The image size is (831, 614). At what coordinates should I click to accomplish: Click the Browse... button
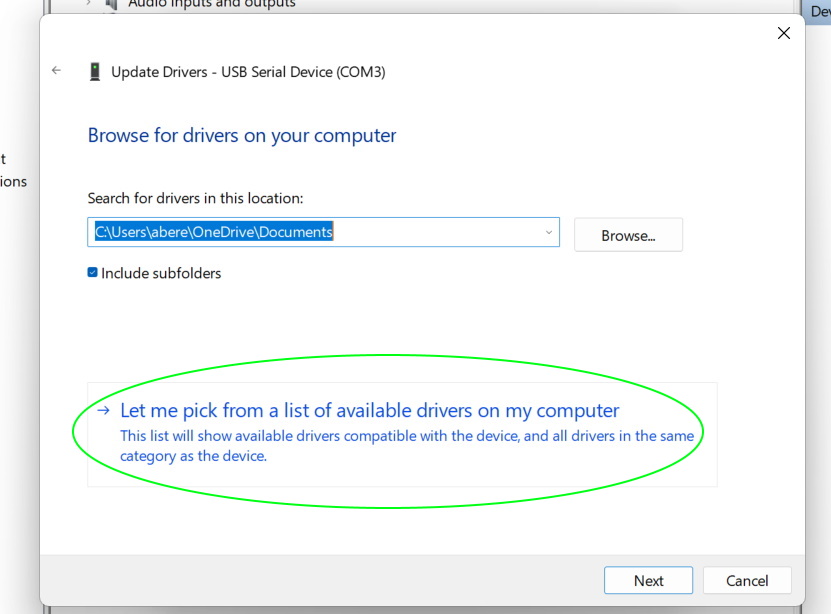pos(628,234)
